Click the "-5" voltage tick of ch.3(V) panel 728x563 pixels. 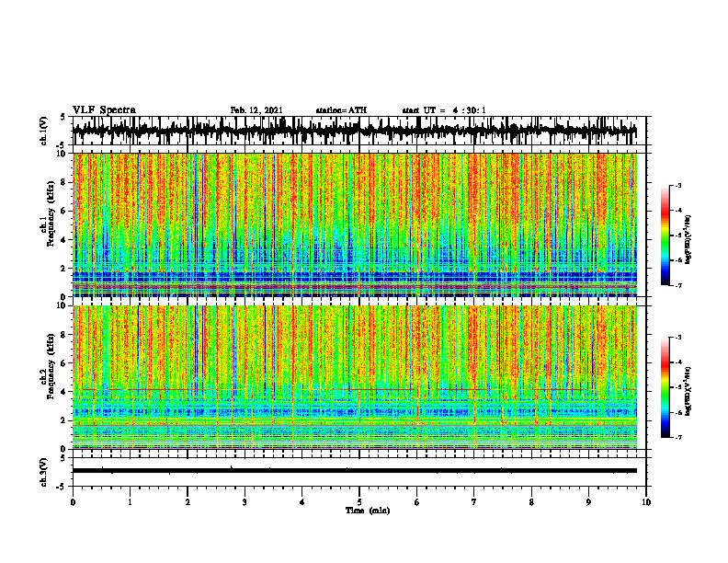point(62,487)
